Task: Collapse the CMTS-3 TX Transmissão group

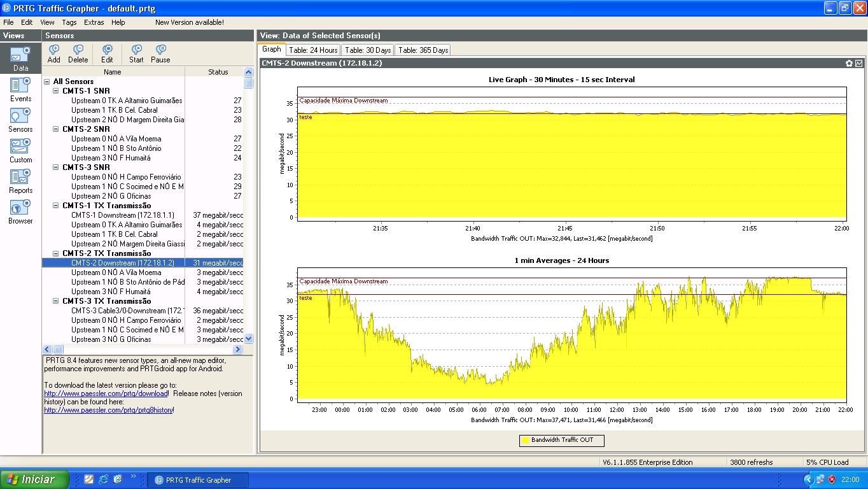Action: point(56,301)
